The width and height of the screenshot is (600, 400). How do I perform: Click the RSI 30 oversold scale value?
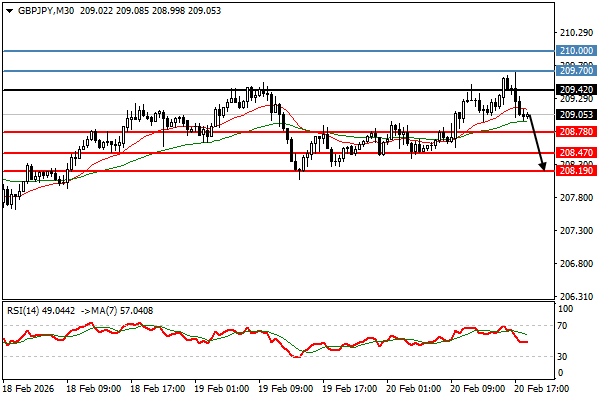(563, 356)
